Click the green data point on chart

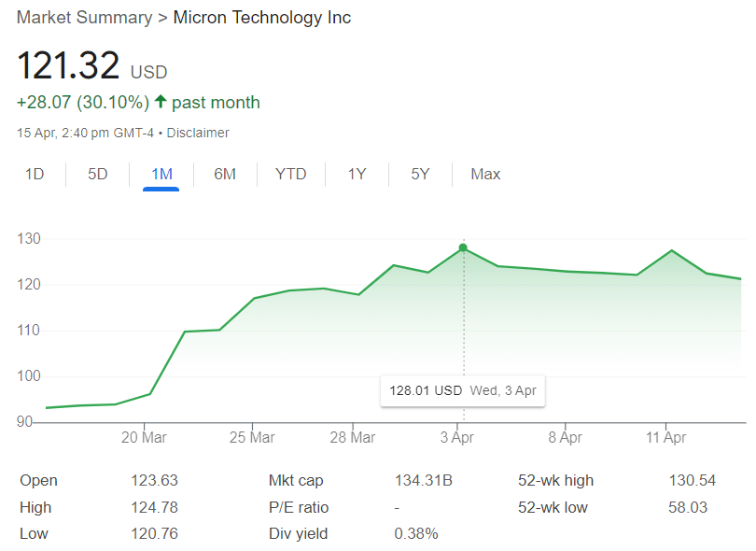[463, 248]
